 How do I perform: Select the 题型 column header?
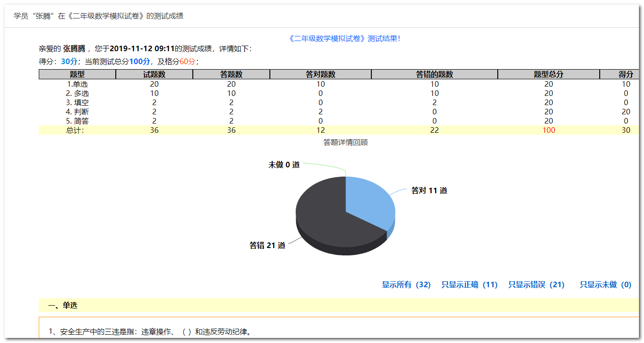[77, 74]
